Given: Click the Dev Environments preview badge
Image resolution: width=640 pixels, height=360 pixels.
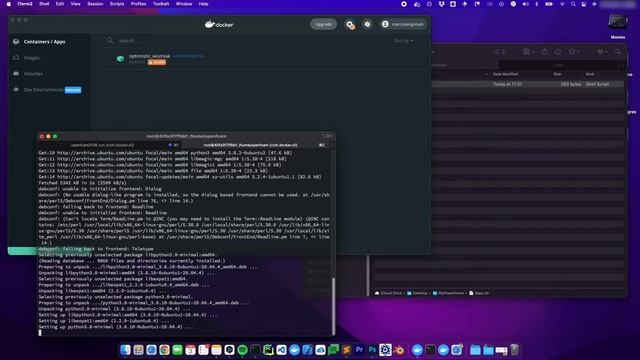Looking at the screenshot, I should pyautogui.click(x=73, y=90).
